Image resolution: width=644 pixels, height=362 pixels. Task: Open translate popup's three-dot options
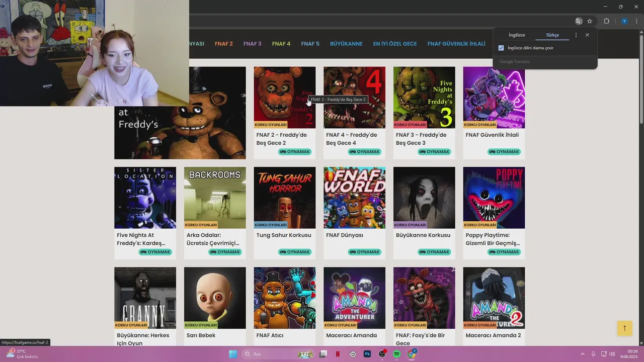coord(576,35)
